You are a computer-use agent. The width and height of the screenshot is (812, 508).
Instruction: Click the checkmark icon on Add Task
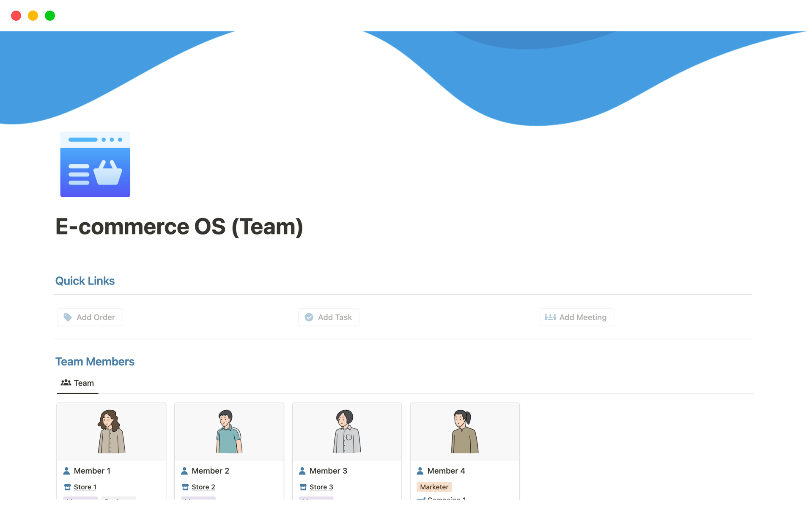pyautogui.click(x=309, y=317)
